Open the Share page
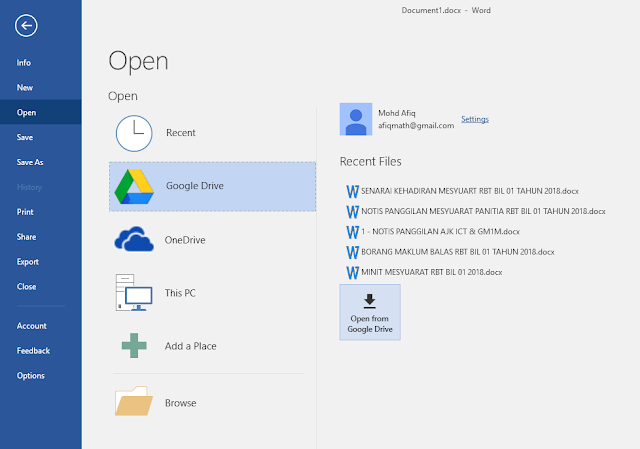This screenshot has width=640, height=449. [x=27, y=237]
